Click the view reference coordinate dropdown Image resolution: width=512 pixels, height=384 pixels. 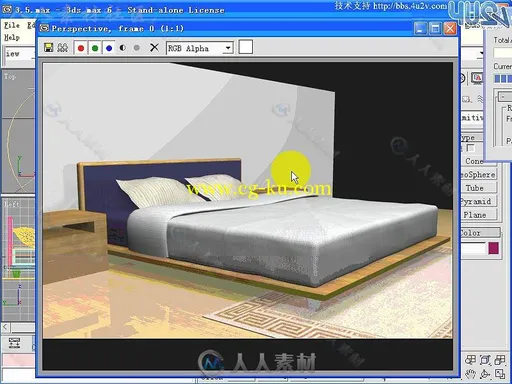coord(20,54)
